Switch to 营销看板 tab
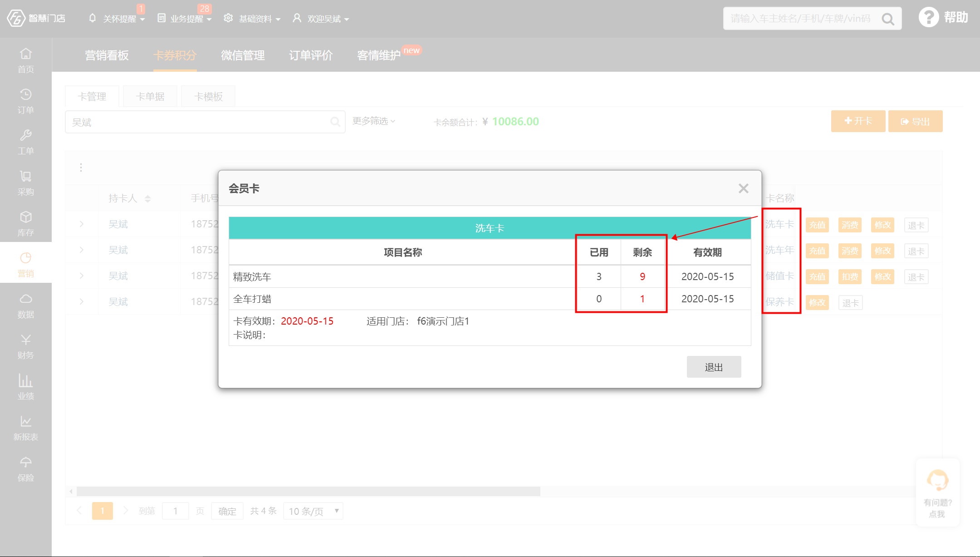Screen dimensions: 980x557 (107, 55)
